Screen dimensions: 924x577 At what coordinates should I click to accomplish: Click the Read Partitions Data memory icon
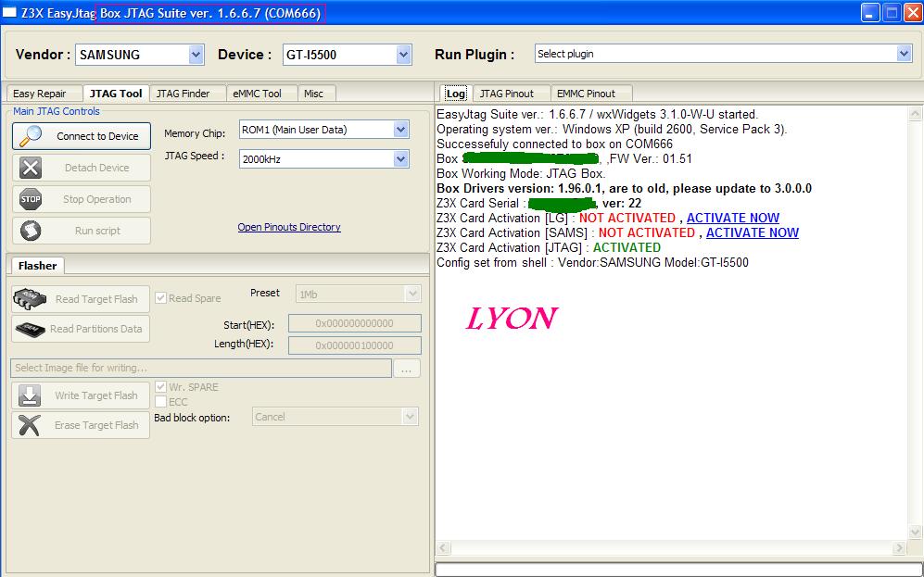point(30,329)
